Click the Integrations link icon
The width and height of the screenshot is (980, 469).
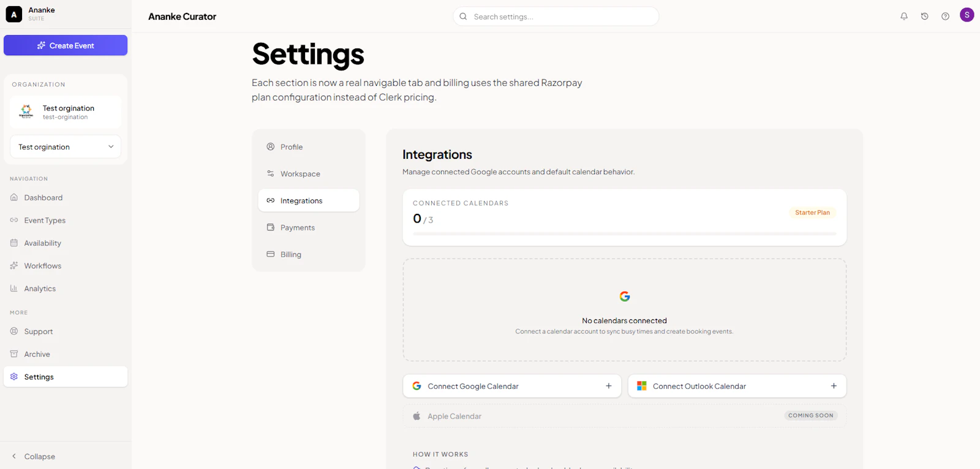tap(271, 200)
